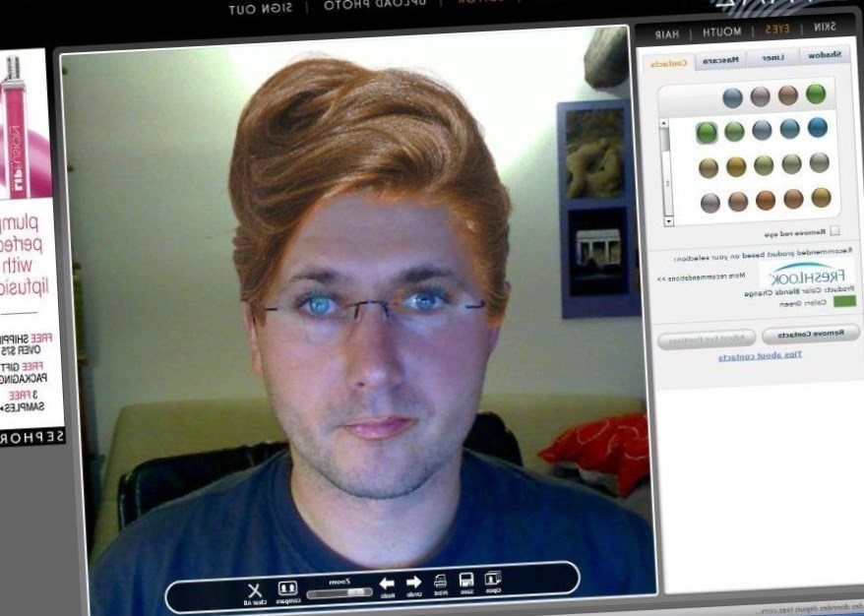Click the Save floppy disk icon
This screenshot has height=616, width=864.
(x=466, y=581)
